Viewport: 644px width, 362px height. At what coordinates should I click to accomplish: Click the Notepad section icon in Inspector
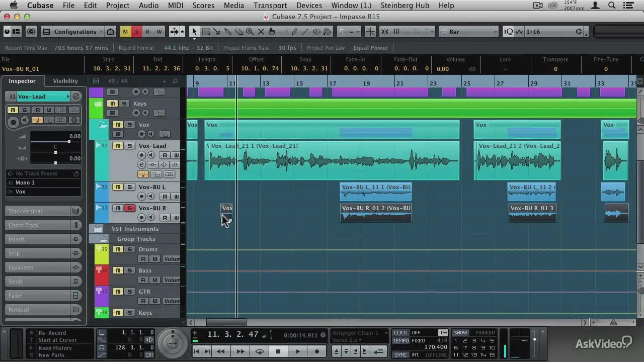point(76,310)
